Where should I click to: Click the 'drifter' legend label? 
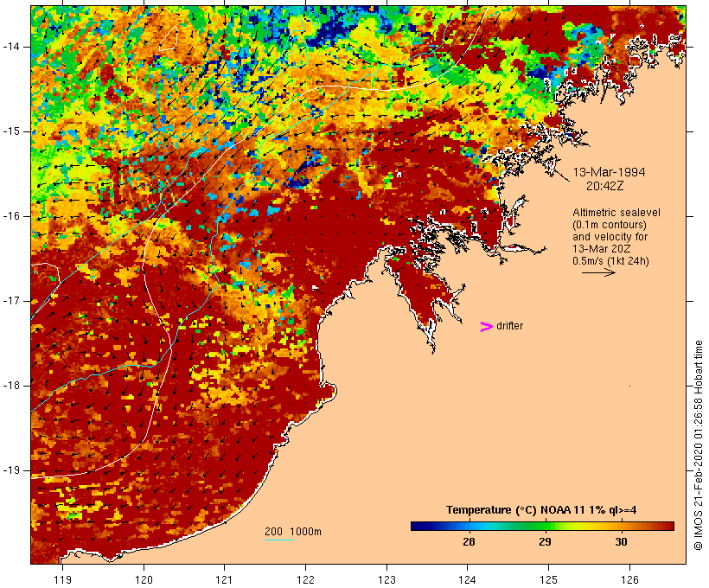tap(509, 326)
